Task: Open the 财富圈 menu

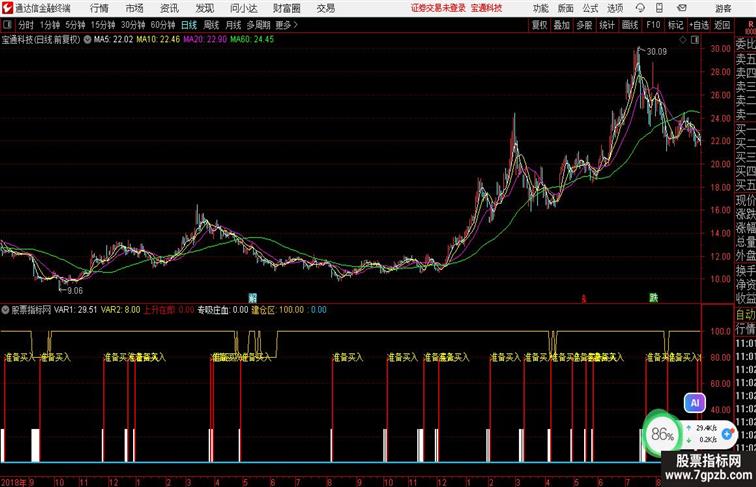Action: tap(286, 8)
